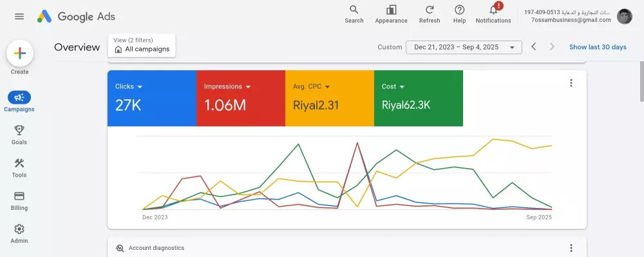The image size is (644, 257).
Task: Click the page vertical scrollbar
Action: 641,81
